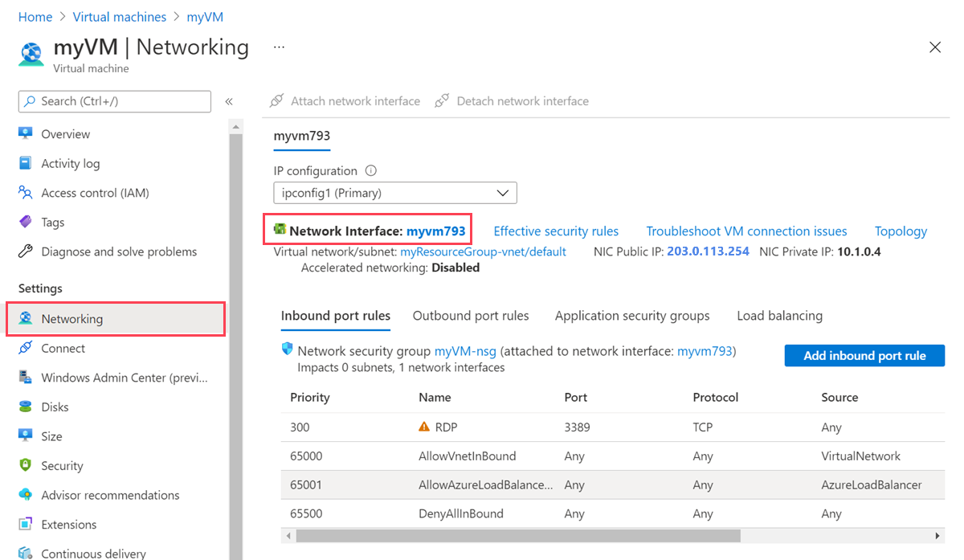This screenshot has height=560, width=964.
Task: Click the Network security group shield icon
Action: (x=287, y=349)
